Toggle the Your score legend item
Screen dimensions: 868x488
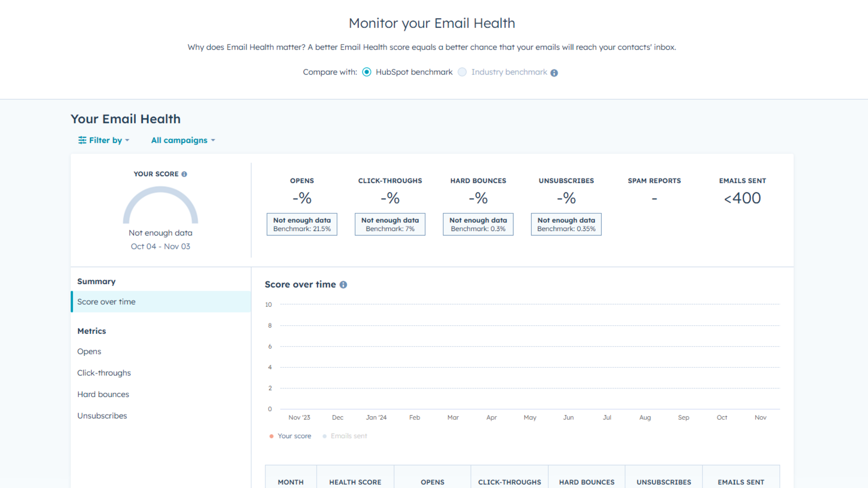(x=290, y=436)
